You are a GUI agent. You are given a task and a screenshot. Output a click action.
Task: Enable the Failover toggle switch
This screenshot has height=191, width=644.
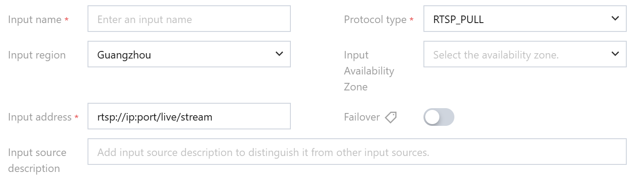click(x=438, y=117)
